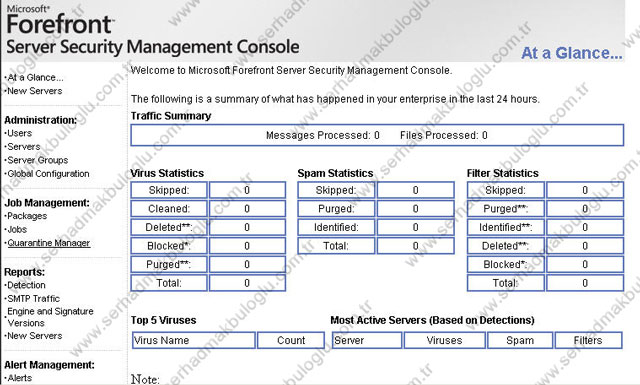Image resolution: width=640 pixels, height=385 pixels.
Task: Open the Servers administration page
Action: tap(24, 147)
